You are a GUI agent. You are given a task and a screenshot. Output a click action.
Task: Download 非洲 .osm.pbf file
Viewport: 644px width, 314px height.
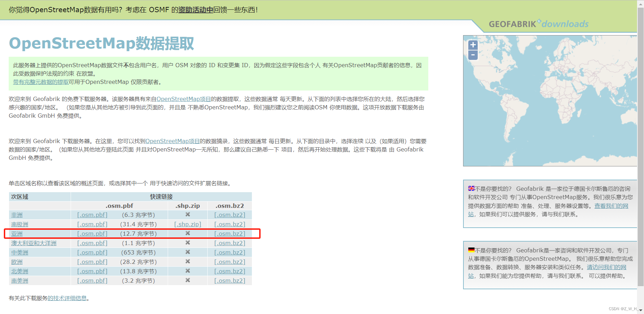[x=92, y=215]
